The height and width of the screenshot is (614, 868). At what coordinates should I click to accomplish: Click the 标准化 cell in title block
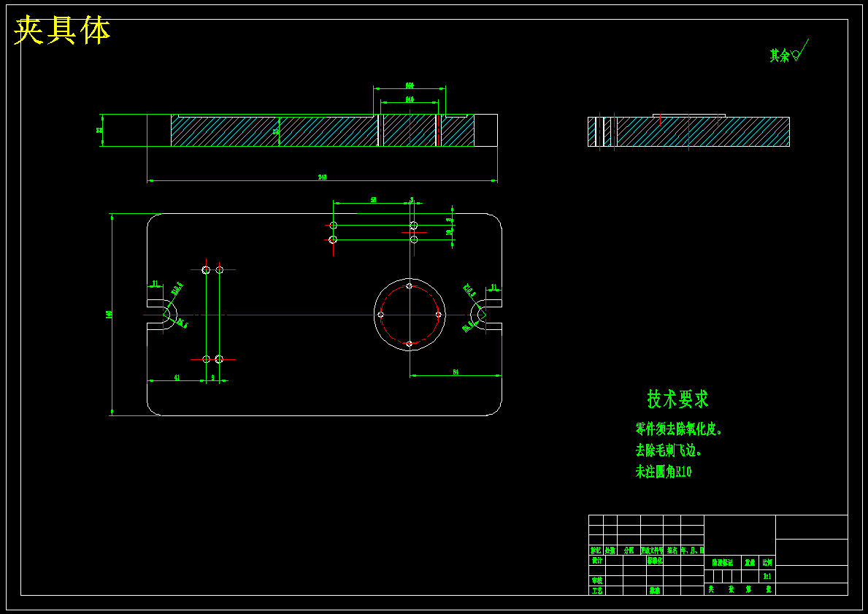pos(655,560)
